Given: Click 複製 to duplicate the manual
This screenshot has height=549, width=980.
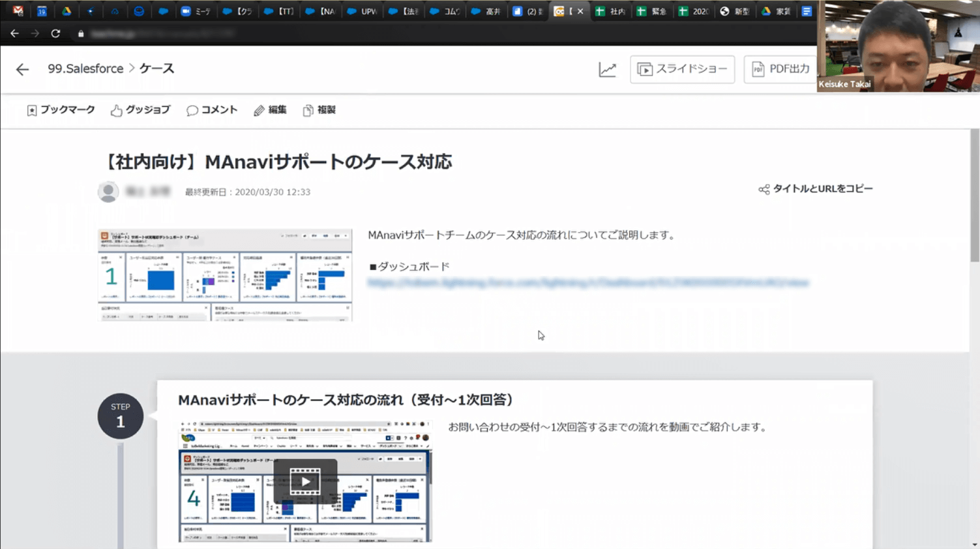Looking at the screenshot, I should click(x=319, y=110).
